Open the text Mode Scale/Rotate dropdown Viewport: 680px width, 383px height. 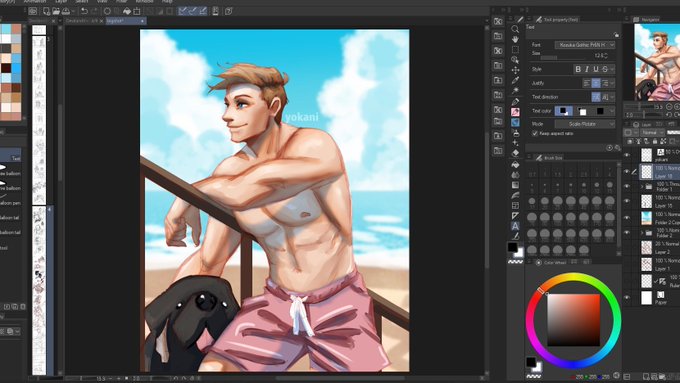[x=585, y=124]
